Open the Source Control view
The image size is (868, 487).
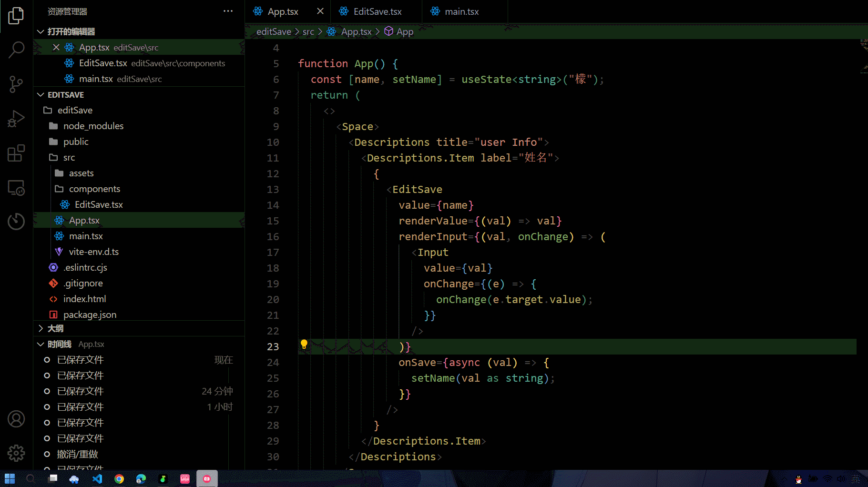pos(16,84)
